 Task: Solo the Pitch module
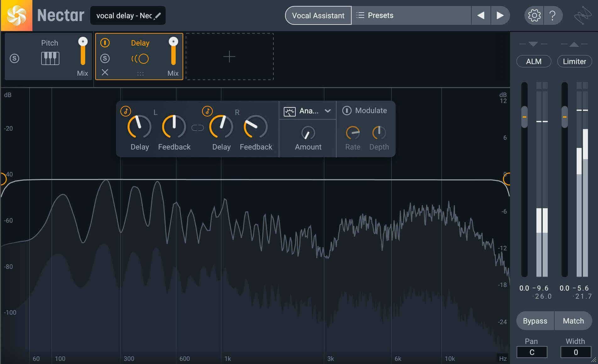(14, 58)
